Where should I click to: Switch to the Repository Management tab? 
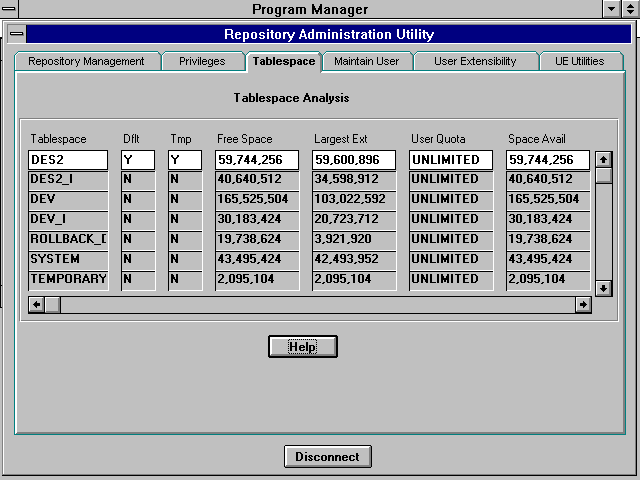pos(87,61)
